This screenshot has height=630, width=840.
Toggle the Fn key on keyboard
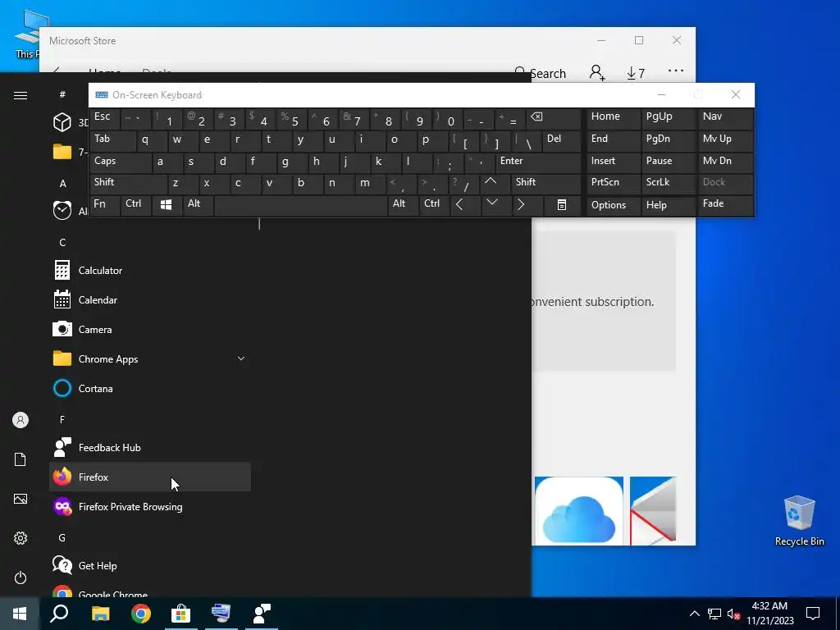point(104,205)
